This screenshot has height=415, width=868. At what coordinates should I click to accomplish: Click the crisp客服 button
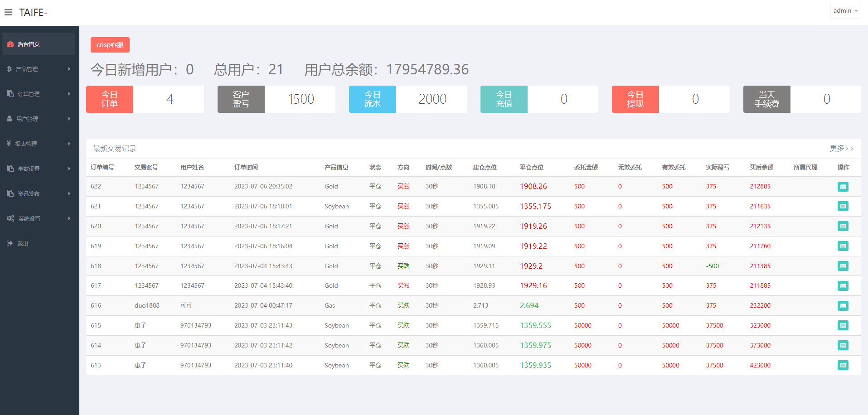coord(110,44)
